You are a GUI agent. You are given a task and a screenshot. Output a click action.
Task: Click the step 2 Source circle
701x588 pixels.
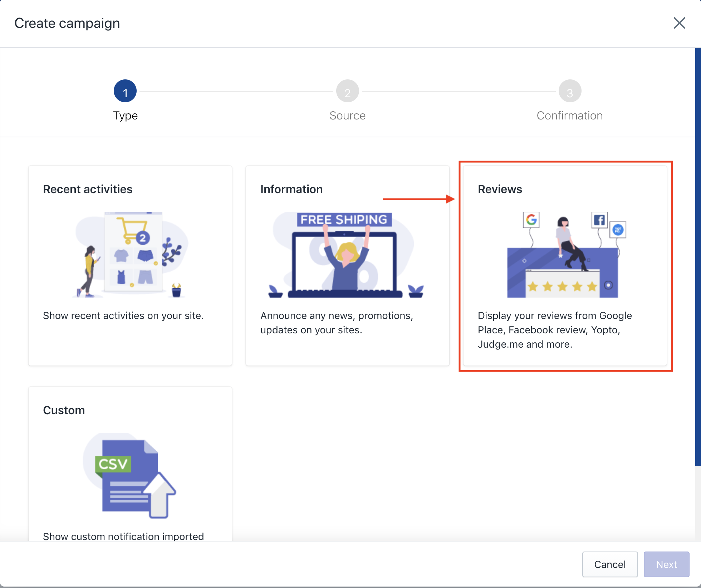click(x=347, y=91)
